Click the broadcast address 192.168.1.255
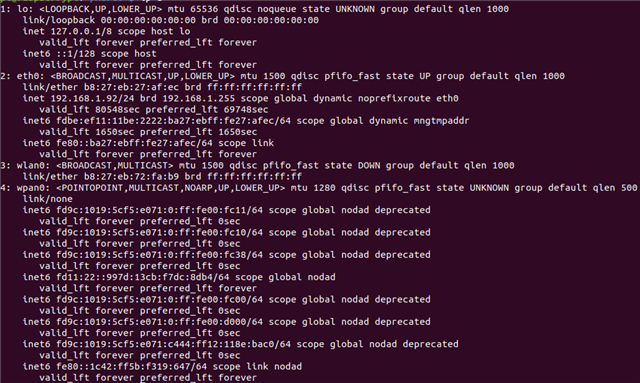This screenshot has width=640, height=383. pyautogui.click(x=198, y=98)
